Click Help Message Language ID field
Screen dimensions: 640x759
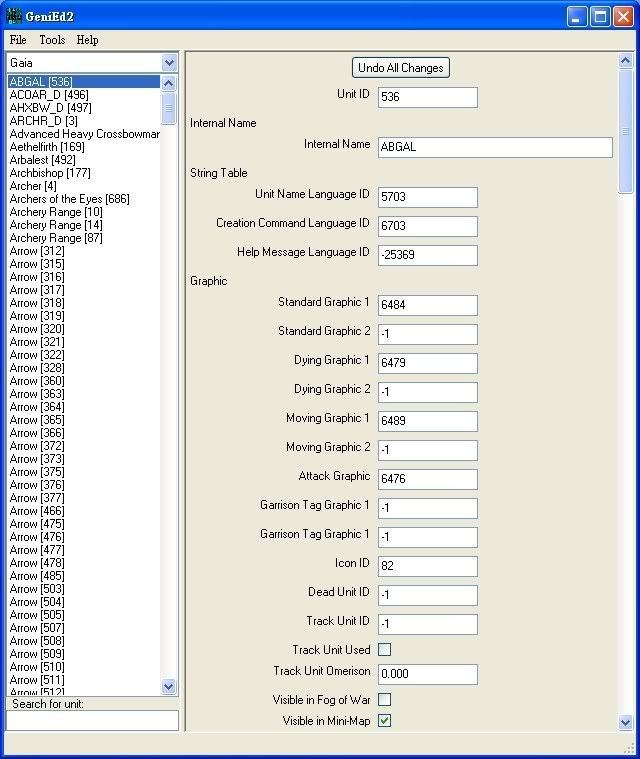427,255
